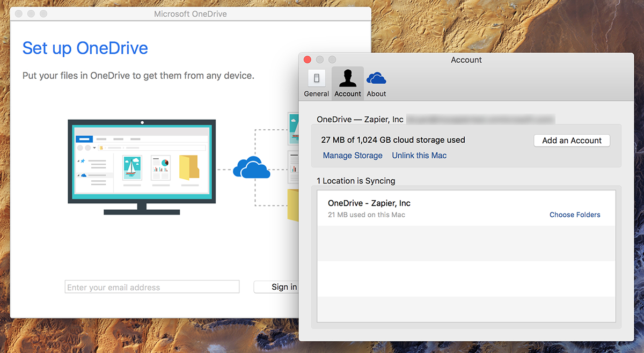The height and width of the screenshot is (353, 644).
Task: Open the Manage Storage link
Action: click(353, 156)
